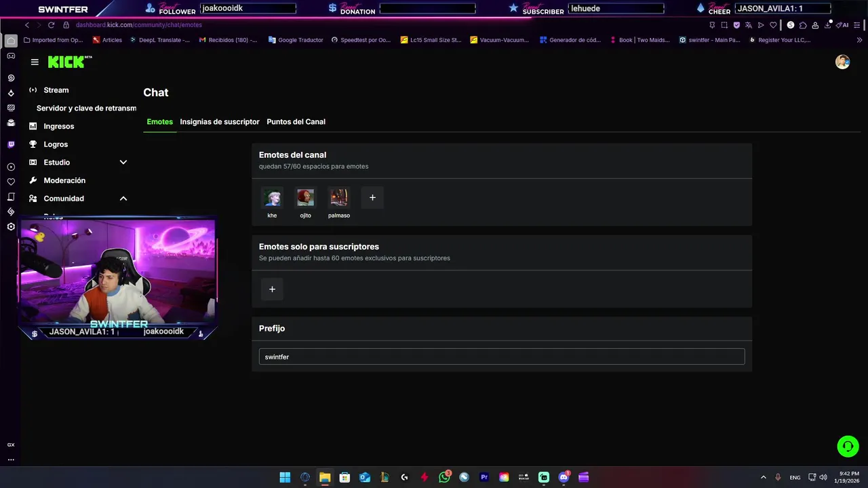Open the volume control in the system tray
Image resolution: width=868 pixels, height=488 pixels.
click(x=823, y=477)
